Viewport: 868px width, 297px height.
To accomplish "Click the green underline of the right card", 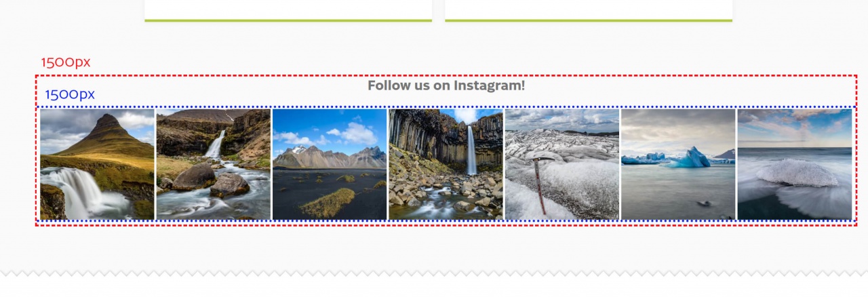I will pyautogui.click(x=589, y=20).
